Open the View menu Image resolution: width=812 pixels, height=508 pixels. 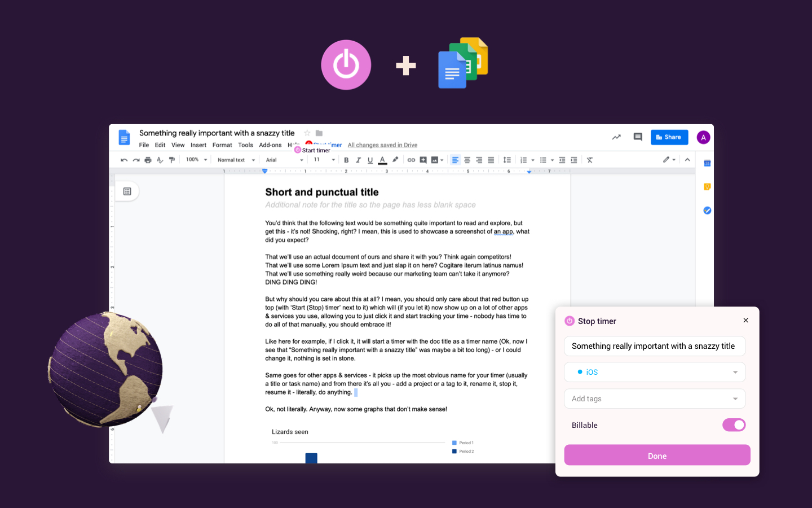coord(178,145)
